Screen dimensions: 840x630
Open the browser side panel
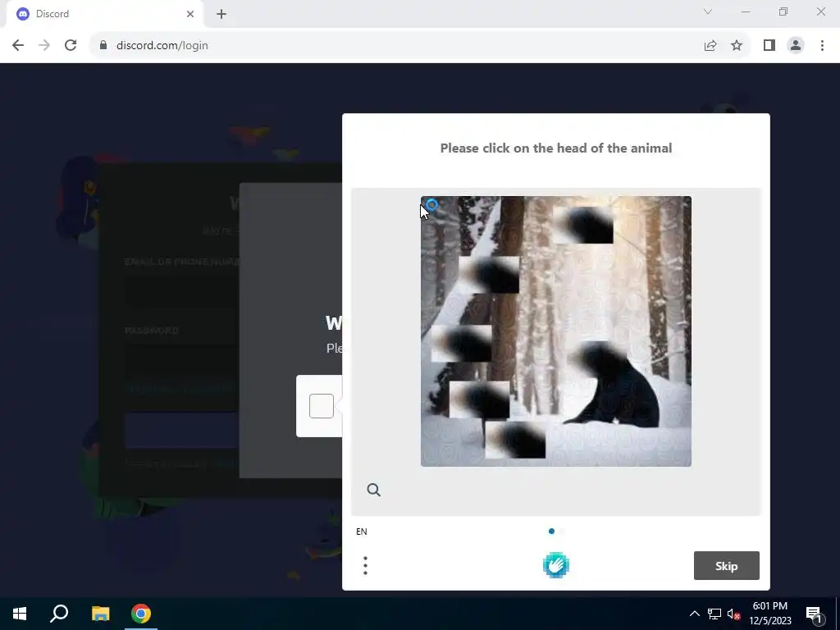point(769,46)
